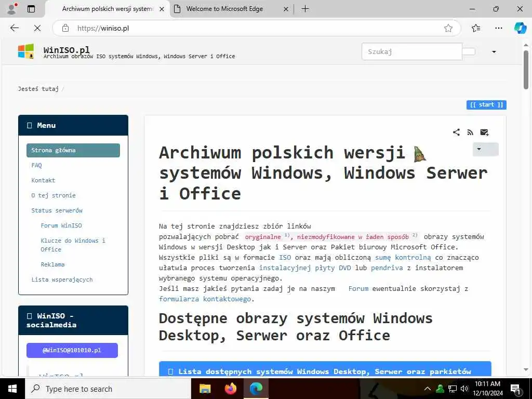Stop loading the page with the X
Viewport: 532px width, 399px height.
tap(37, 28)
